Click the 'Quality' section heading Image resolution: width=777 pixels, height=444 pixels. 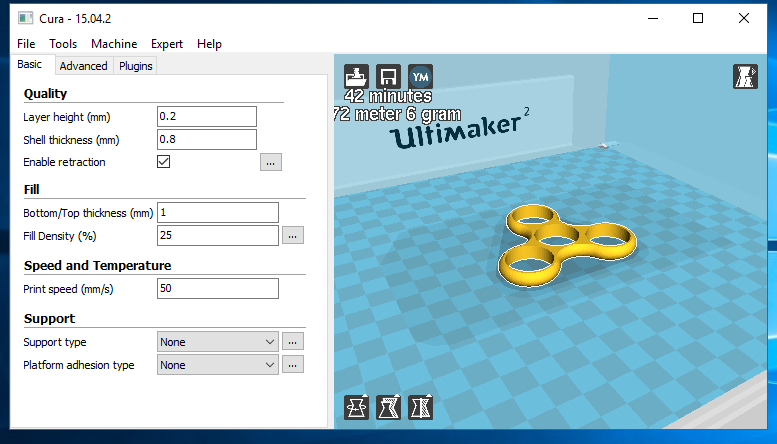45,94
